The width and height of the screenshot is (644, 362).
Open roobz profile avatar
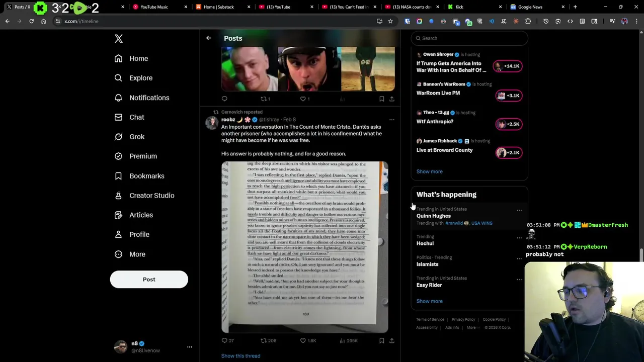212,123
